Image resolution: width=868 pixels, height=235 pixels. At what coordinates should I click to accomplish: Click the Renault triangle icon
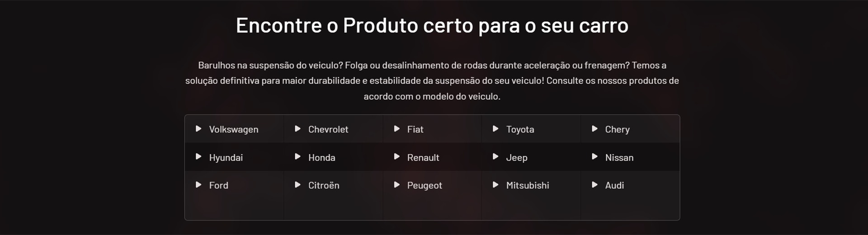tap(396, 157)
